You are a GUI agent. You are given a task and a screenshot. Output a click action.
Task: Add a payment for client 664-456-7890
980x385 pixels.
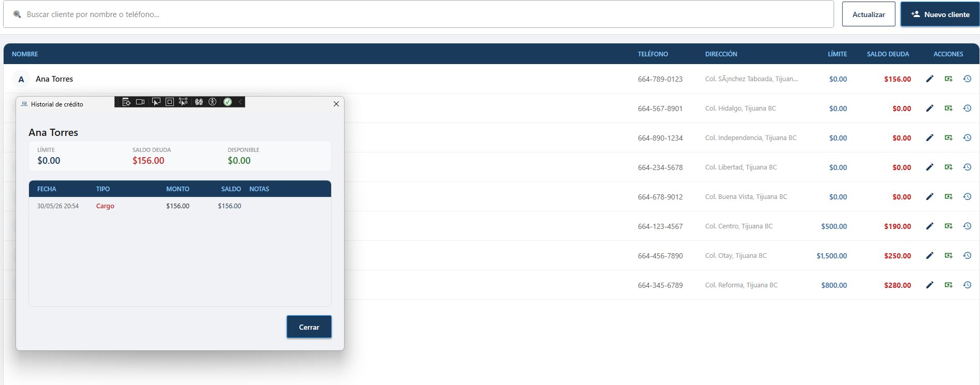948,256
